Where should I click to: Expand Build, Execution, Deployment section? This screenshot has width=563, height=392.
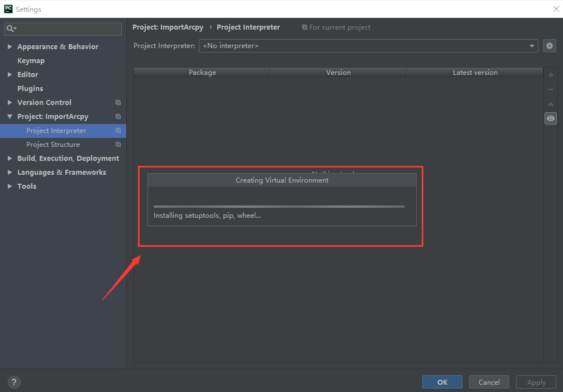9,158
